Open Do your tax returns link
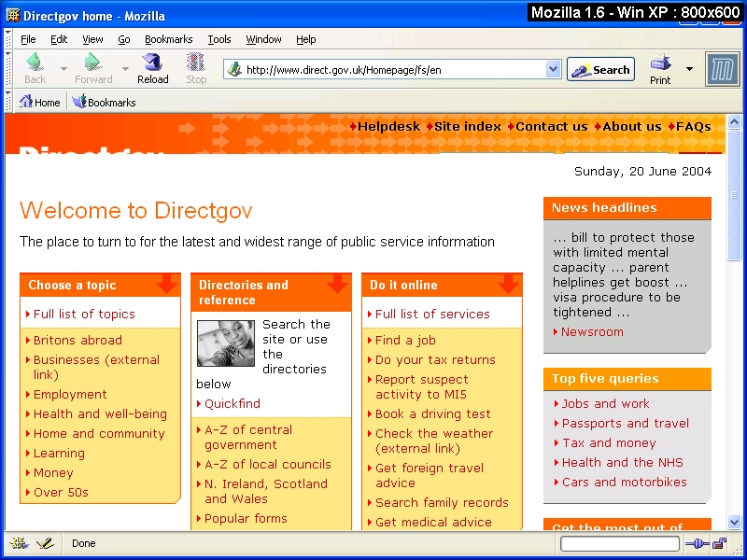The height and width of the screenshot is (560, 747). click(x=435, y=359)
